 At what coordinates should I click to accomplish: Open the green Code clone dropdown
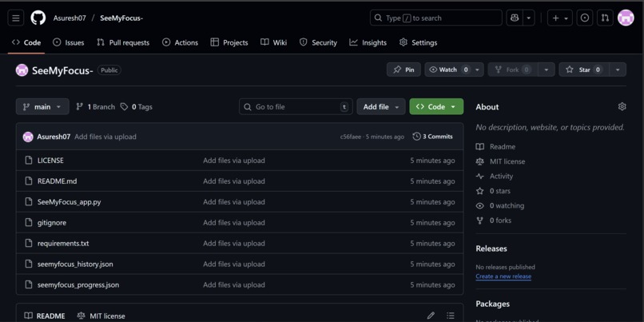point(436,107)
